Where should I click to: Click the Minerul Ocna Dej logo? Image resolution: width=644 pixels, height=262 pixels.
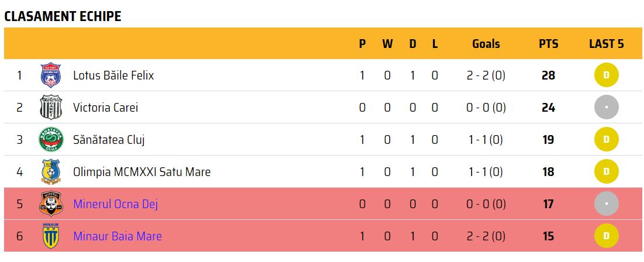pos(50,204)
